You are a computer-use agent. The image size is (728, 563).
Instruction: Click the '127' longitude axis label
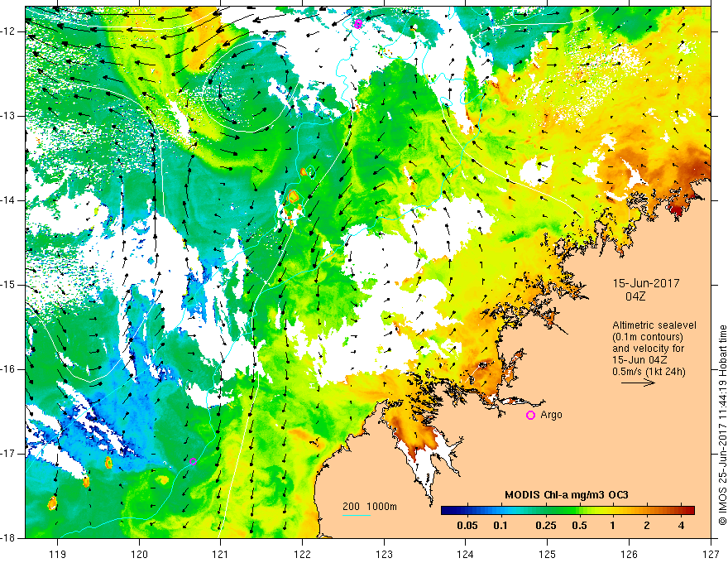[711, 554]
